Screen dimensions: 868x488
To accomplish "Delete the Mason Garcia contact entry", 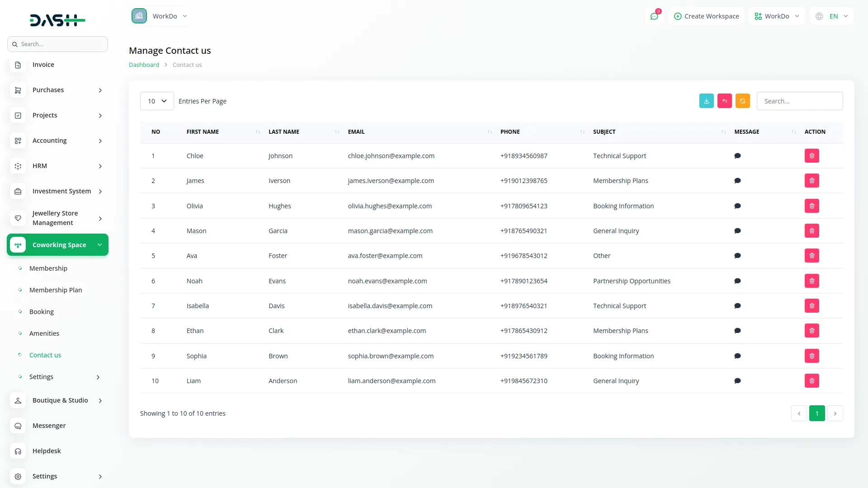I will (811, 231).
